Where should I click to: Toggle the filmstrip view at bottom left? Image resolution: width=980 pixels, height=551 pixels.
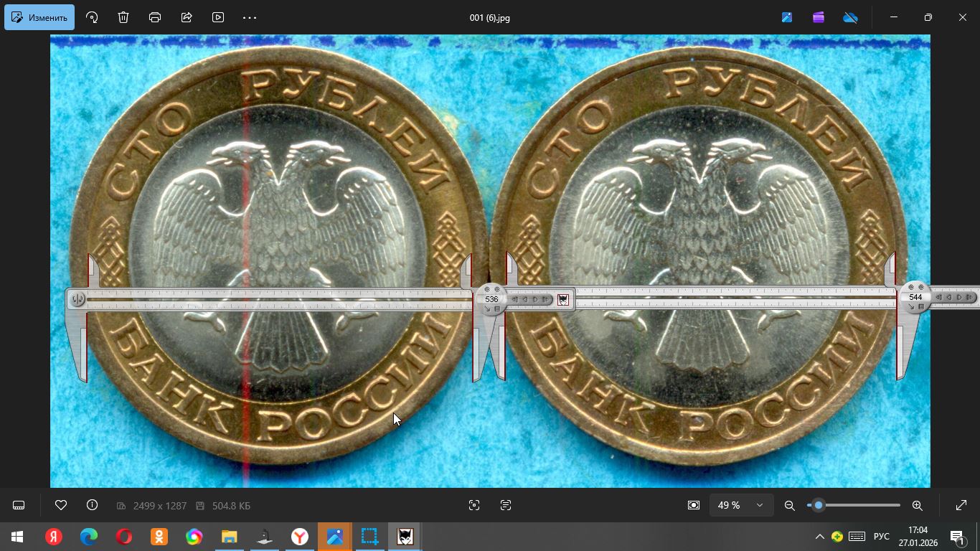[19, 505]
